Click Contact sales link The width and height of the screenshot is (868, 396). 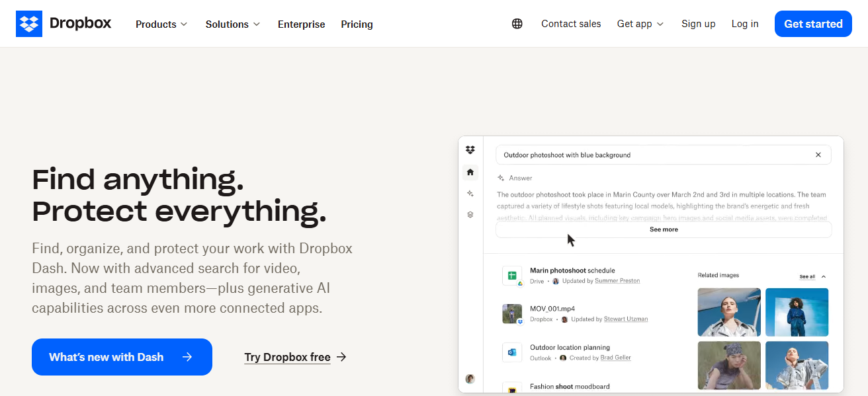pos(571,24)
